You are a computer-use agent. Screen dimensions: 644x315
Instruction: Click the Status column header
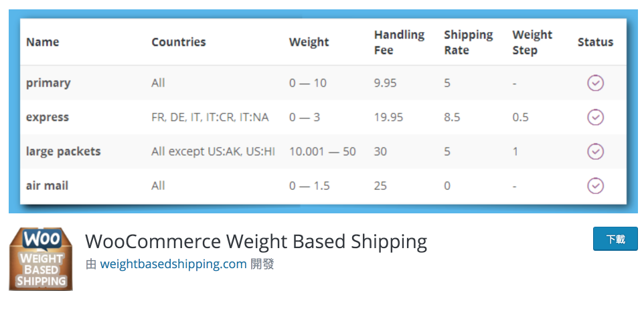595,42
